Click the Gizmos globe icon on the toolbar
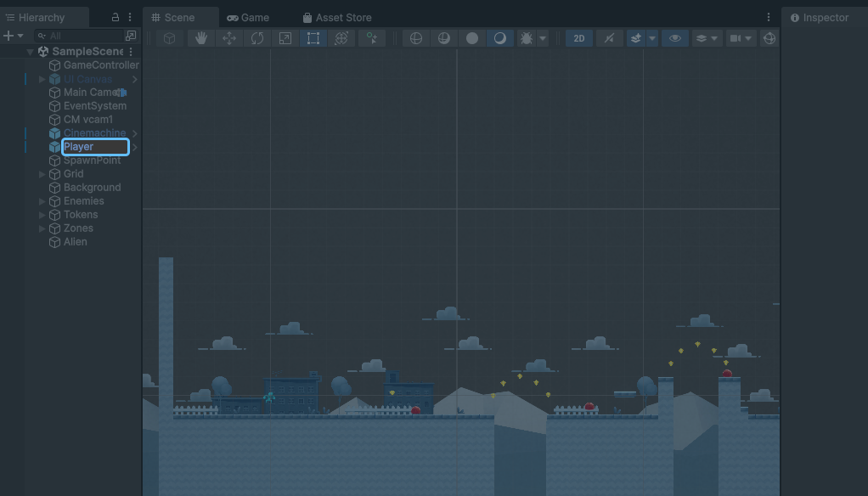868x496 pixels. [x=769, y=37]
